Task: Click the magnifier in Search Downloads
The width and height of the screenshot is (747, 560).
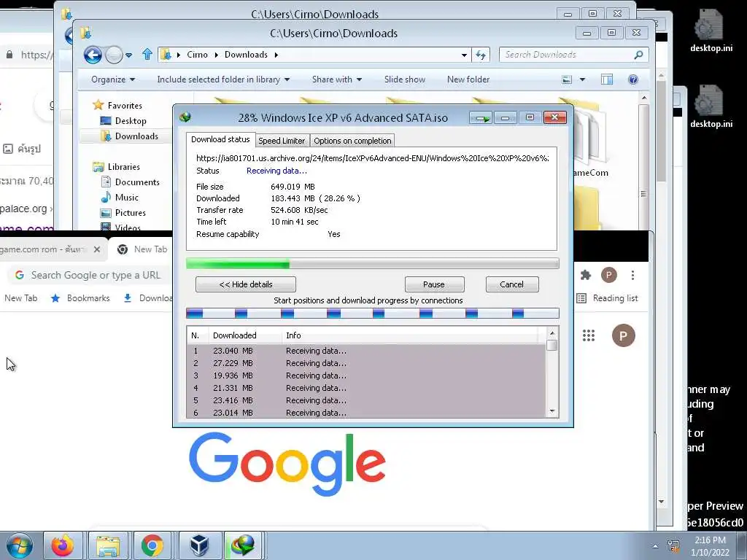Action: pyautogui.click(x=638, y=55)
